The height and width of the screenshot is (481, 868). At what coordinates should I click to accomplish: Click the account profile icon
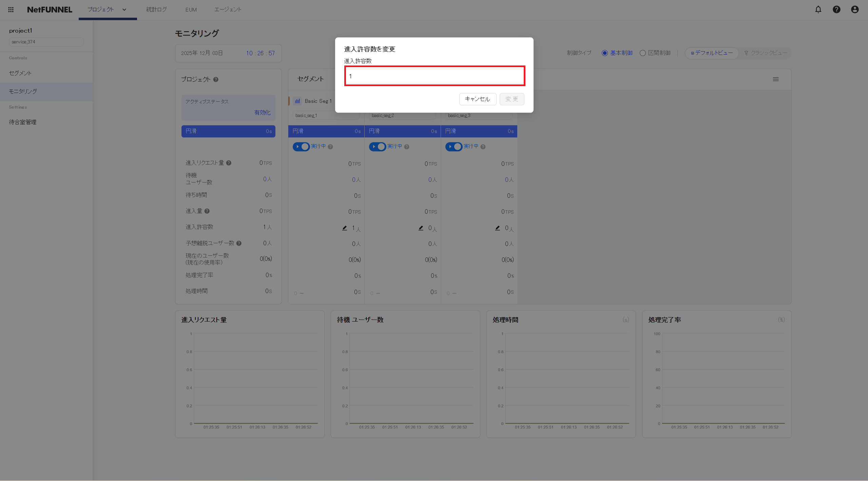854,9
